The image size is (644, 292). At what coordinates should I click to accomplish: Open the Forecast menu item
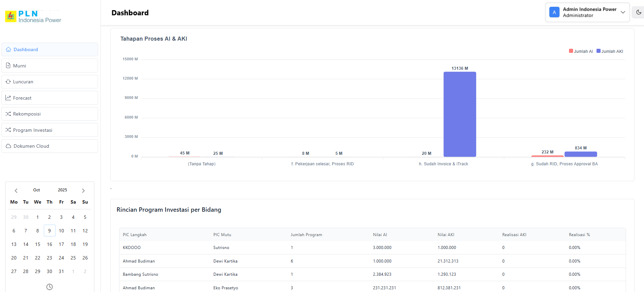click(22, 98)
